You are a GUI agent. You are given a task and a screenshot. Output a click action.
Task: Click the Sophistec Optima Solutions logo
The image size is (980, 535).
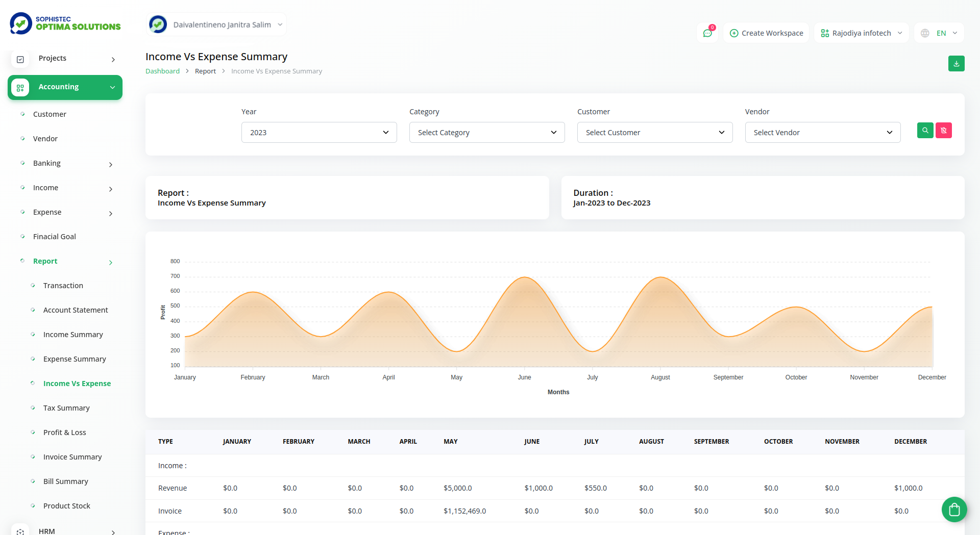tap(65, 23)
